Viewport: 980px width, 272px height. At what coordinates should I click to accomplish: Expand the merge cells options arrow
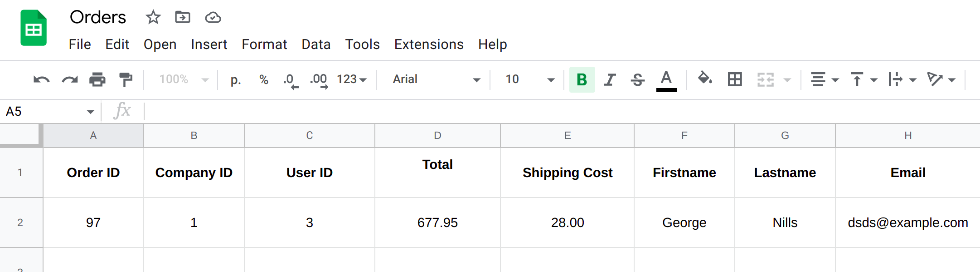[x=787, y=80]
